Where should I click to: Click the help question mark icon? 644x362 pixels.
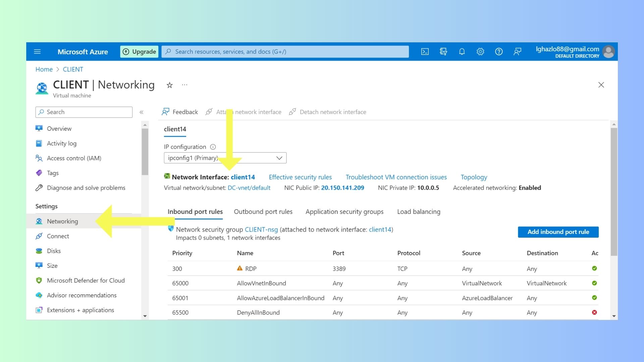499,52
